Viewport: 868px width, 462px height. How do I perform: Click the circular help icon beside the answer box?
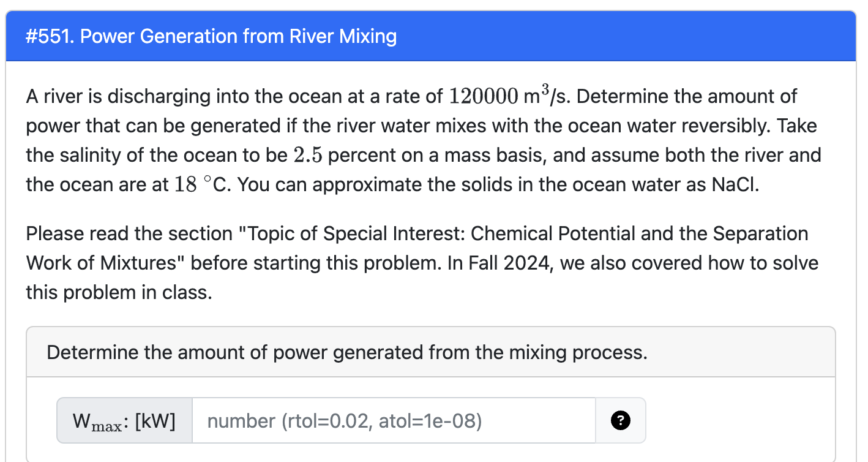620,420
